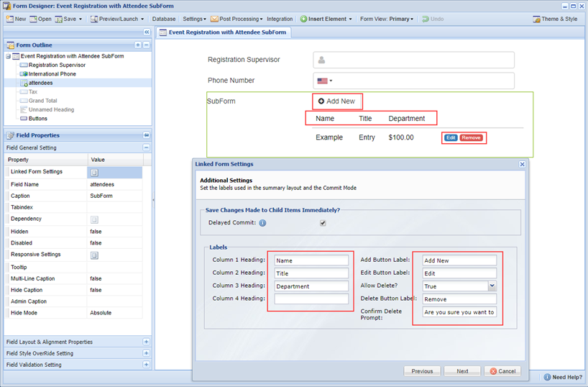Click the Hide Mode value Absolute
The height and width of the screenshot is (387, 588).
click(115, 313)
